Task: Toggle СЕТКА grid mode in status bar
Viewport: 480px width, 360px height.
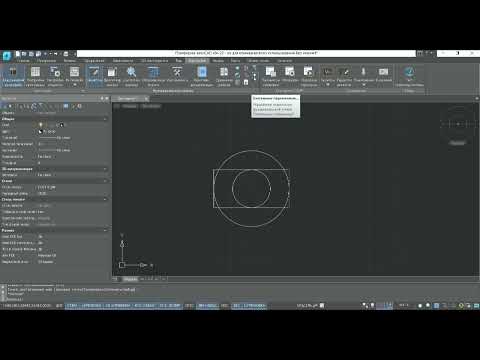Action: click(x=72, y=305)
